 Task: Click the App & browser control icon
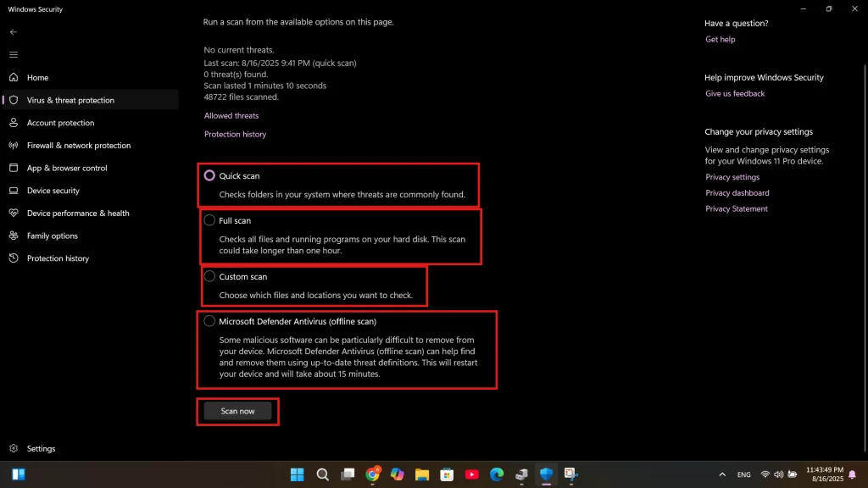[x=13, y=168]
